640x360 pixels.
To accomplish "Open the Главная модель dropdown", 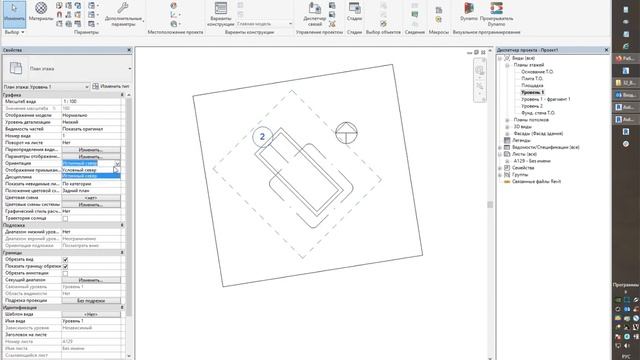I will tap(264, 24).
